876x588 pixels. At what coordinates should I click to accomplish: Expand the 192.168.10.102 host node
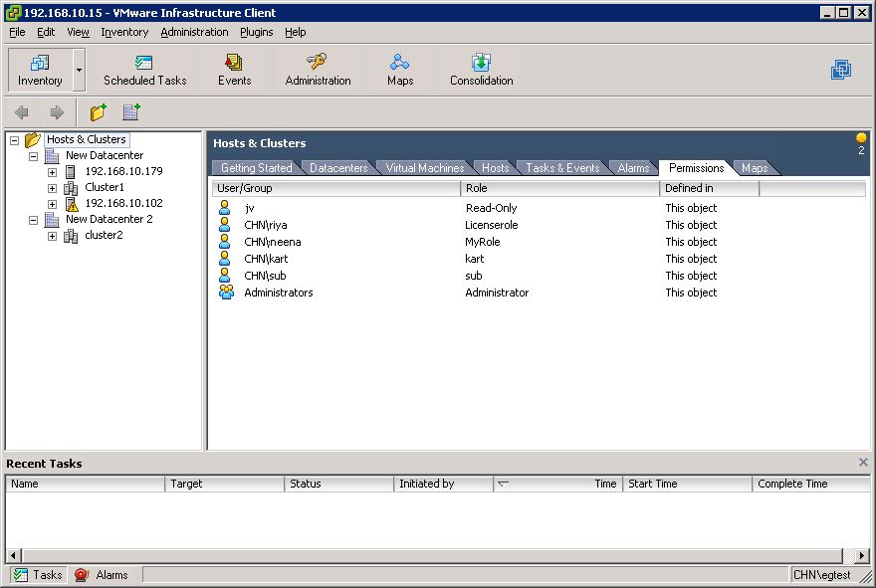(52, 204)
